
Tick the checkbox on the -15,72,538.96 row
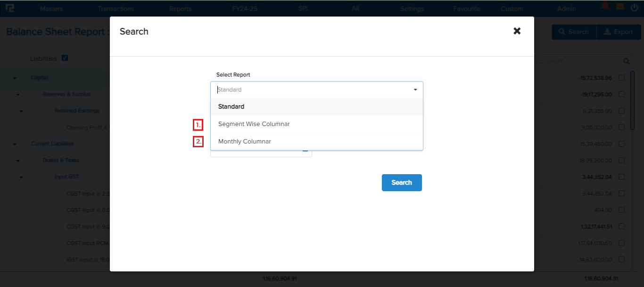(621, 78)
